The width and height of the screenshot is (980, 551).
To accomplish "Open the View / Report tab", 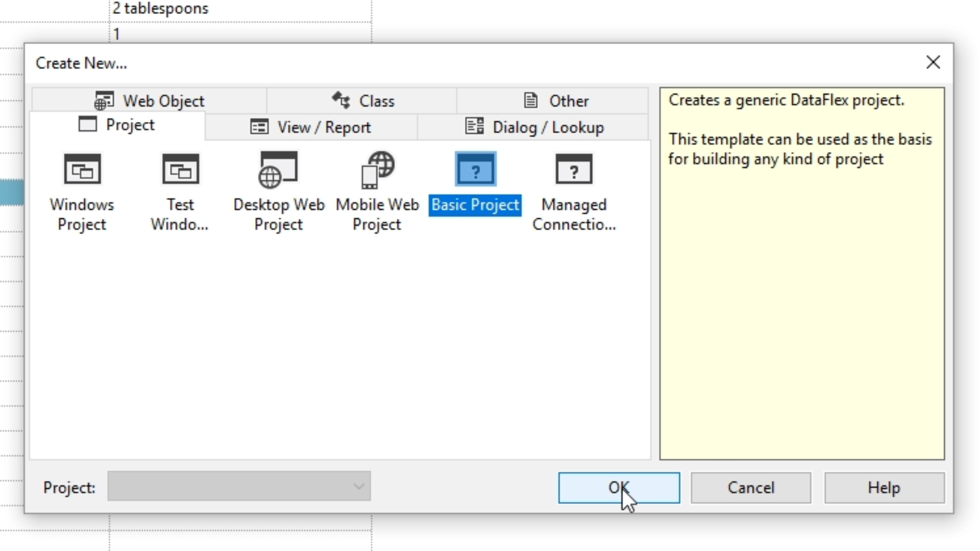I will click(311, 128).
